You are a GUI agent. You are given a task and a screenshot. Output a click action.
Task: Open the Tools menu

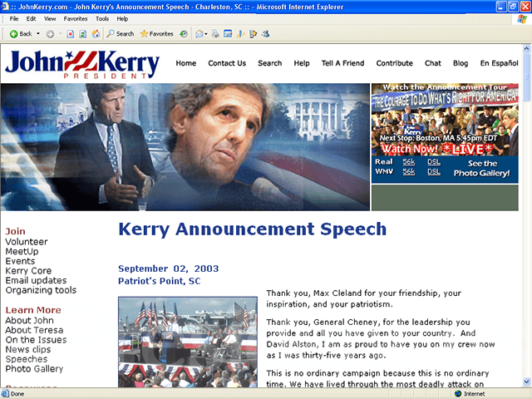click(x=102, y=19)
